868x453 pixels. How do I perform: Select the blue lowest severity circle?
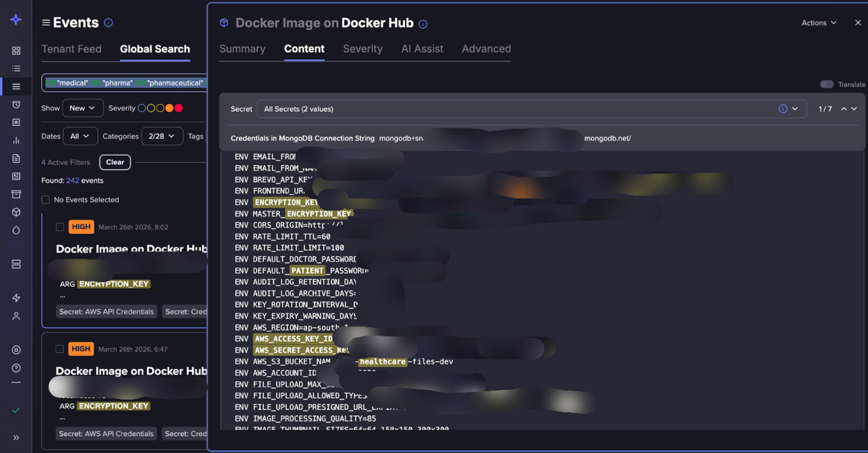click(142, 108)
